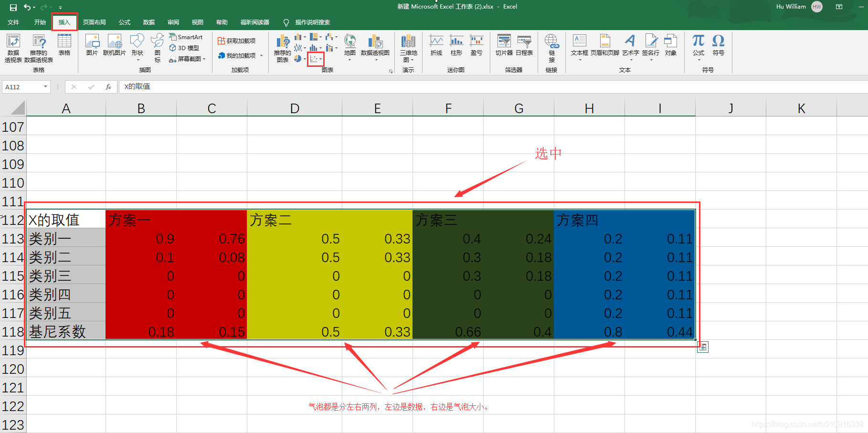Viewport: 868px width, 433px height.
Task: Expand the Maps (地图) dropdown
Action: (350, 60)
